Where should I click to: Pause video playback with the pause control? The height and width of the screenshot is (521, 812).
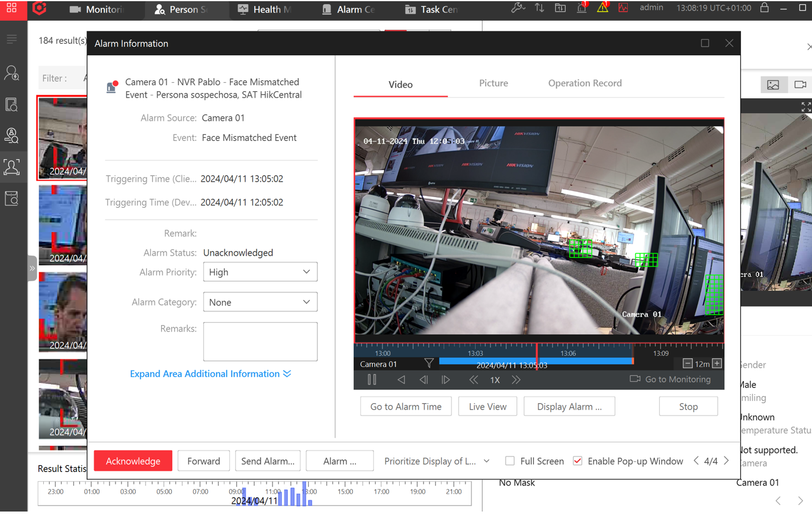(x=372, y=380)
